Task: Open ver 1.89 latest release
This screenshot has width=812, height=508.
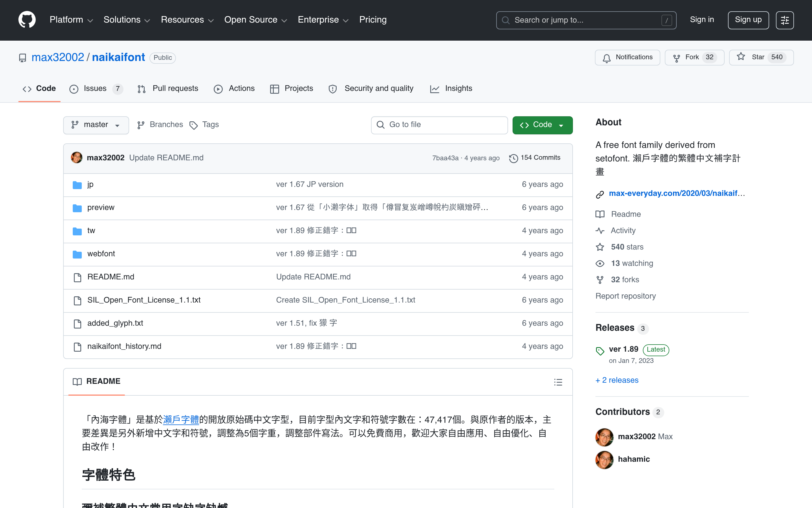Action: coord(623,350)
